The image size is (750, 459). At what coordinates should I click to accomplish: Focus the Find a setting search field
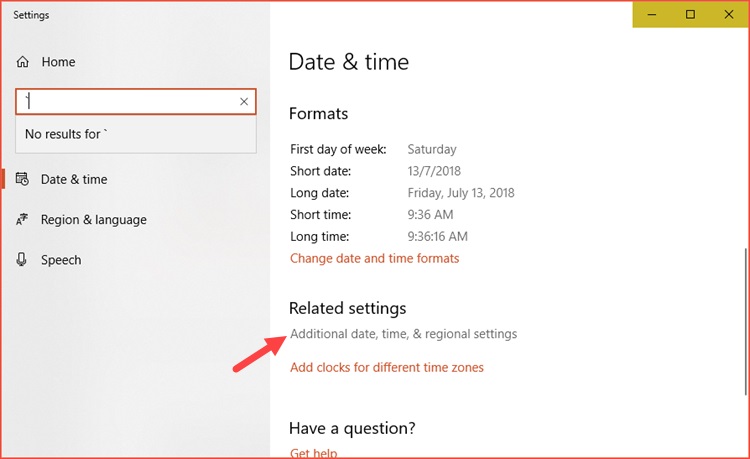click(x=125, y=101)
